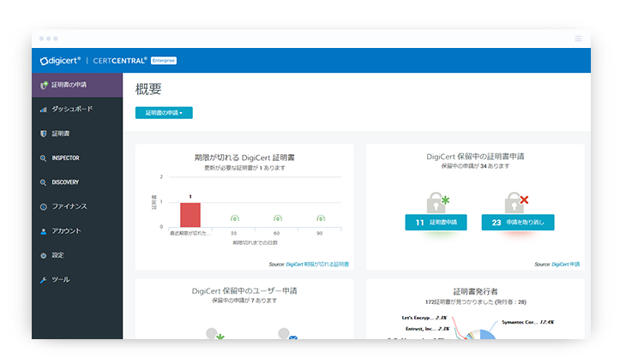Select the shield icon next to 証明書
This screenshot has height=364, width=620.
point(44,134)
